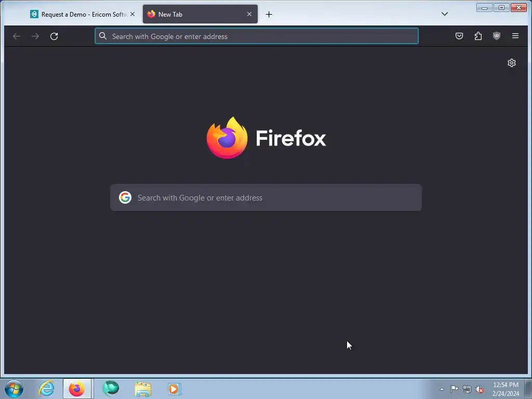Restore down the Firefox window
Image resolution: width=532 pixels, height=399 pixels.
tap(501, 7)
